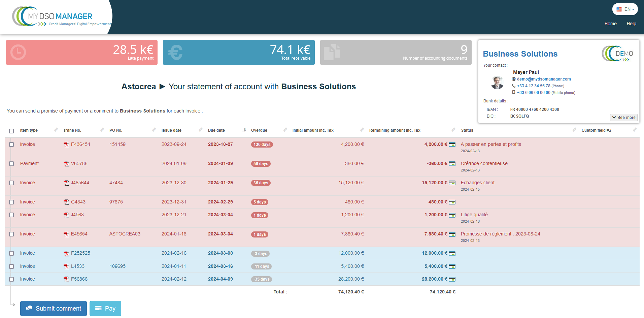Sort table by Overdue column

(269, 130)
